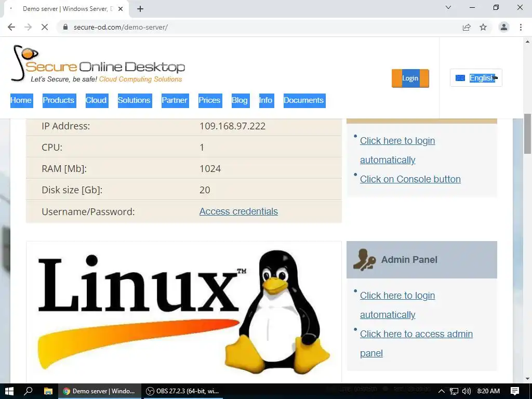Click the page vertical scrollbar thumb
This screenshot has height=399, width=532.
[x=528, y=134]
